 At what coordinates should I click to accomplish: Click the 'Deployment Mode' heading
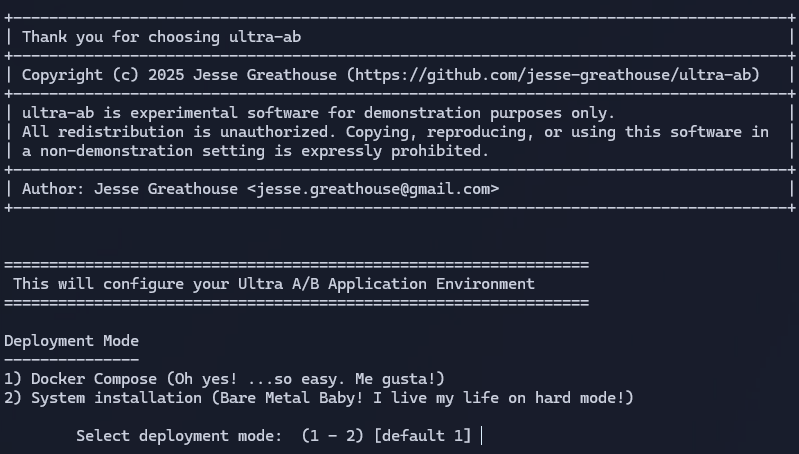click(71, 341)
